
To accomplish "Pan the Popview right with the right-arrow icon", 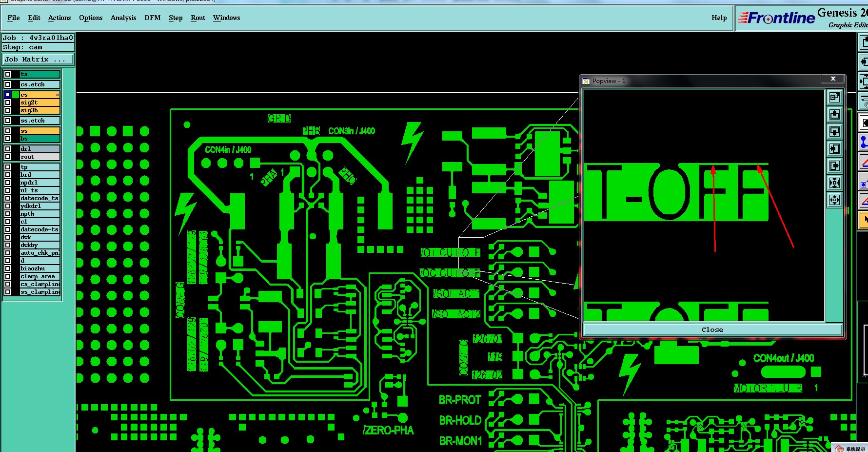I will click(834, 165).
